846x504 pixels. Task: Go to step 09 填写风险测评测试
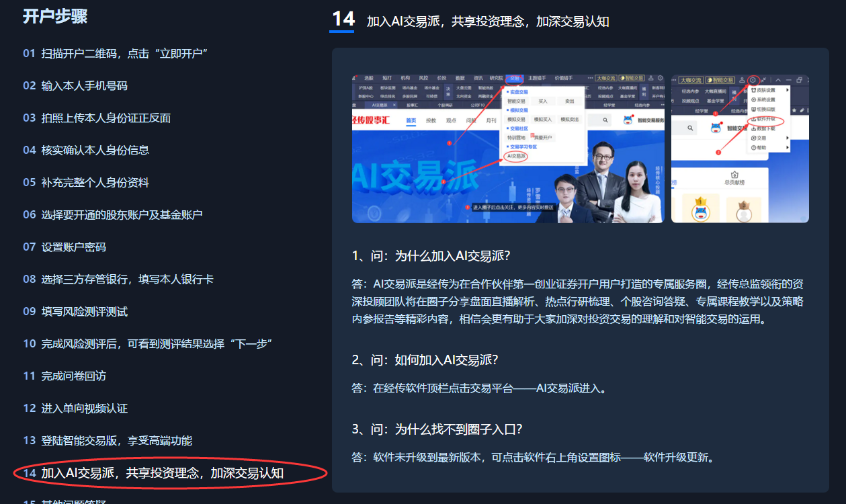(75, 311)
